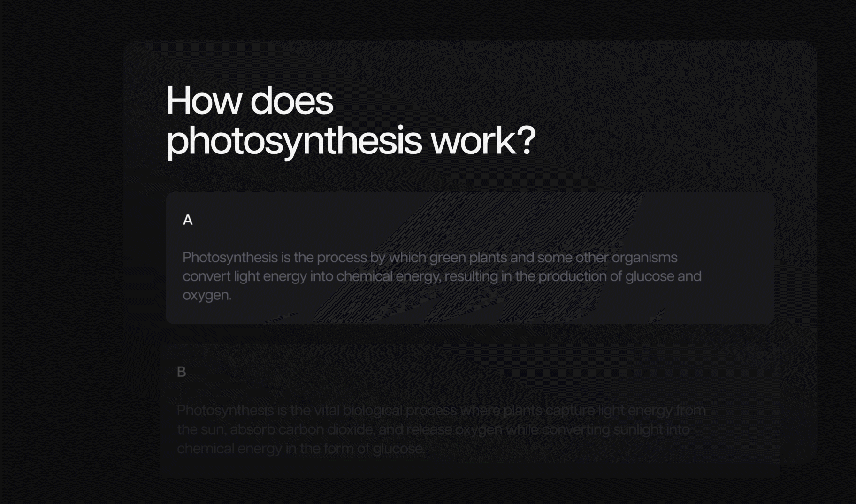This screenshot has height=504, width=856.
Task: Click "converting sunlight into" in answer B
Action: click(616, 430)
